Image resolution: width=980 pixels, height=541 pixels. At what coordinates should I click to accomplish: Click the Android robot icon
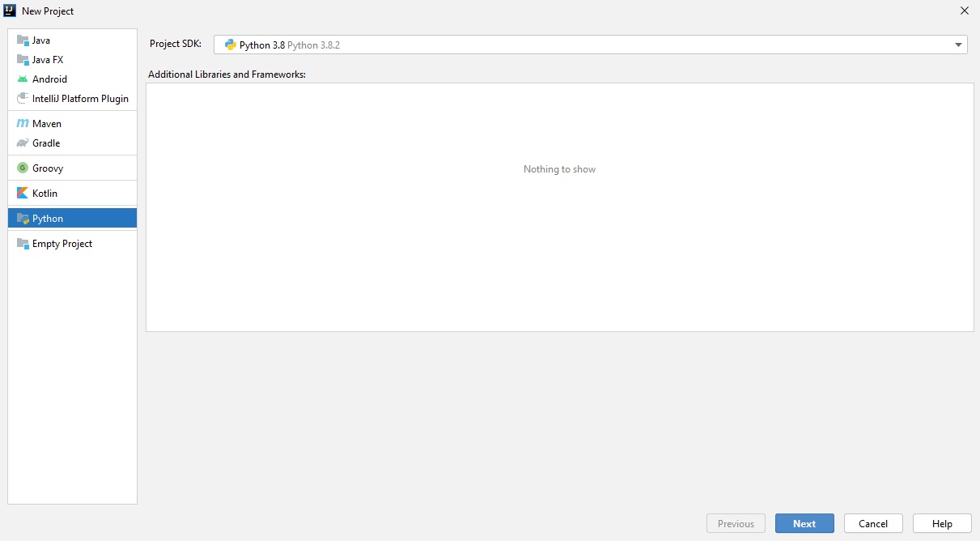click(23, 79)
